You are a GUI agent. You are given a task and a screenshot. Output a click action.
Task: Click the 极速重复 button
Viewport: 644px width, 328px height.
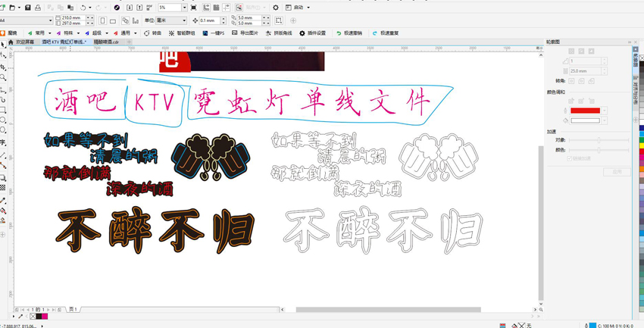coord(385,33)
